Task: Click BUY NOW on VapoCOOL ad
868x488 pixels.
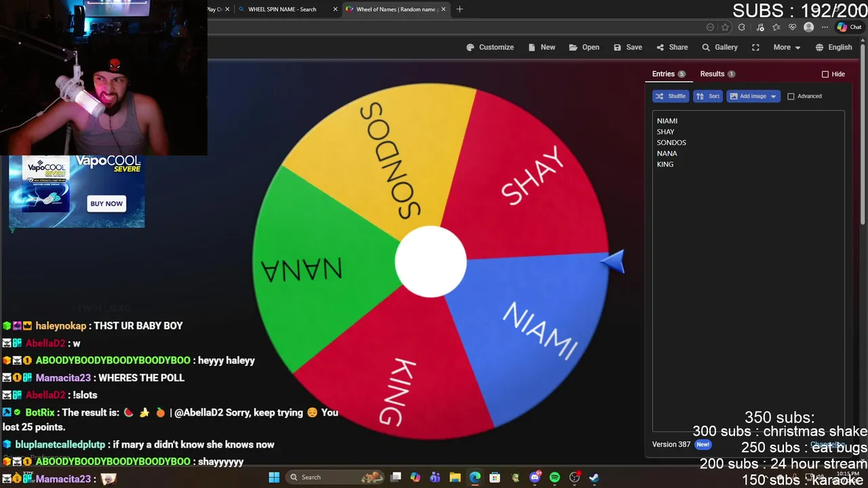Action: click(106, 203)
